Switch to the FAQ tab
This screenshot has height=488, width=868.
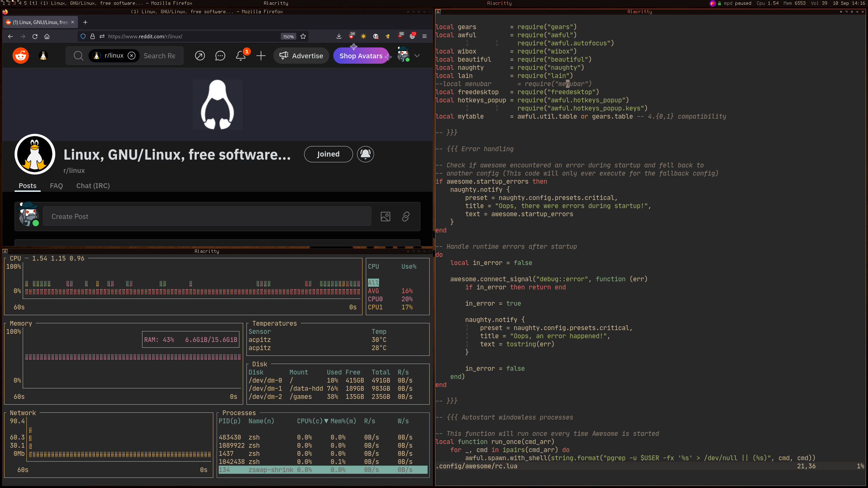[56, 186]
